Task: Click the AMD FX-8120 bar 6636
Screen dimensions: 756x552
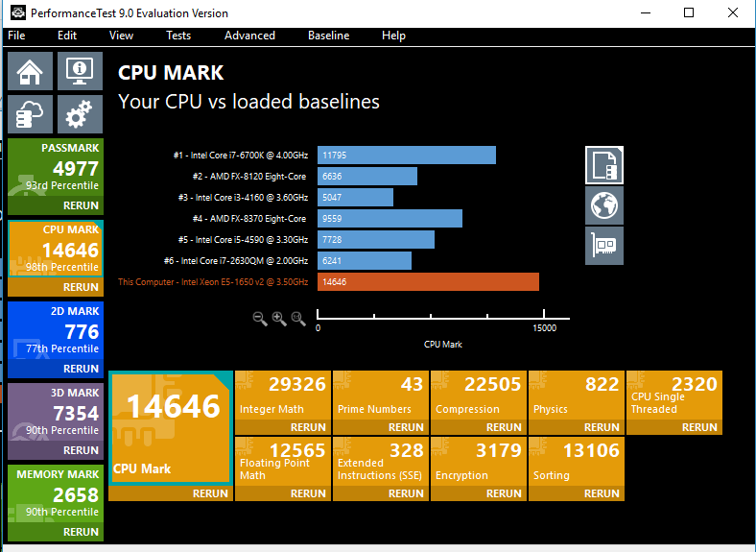Action: pyautogui.click(x=366, y=176)
